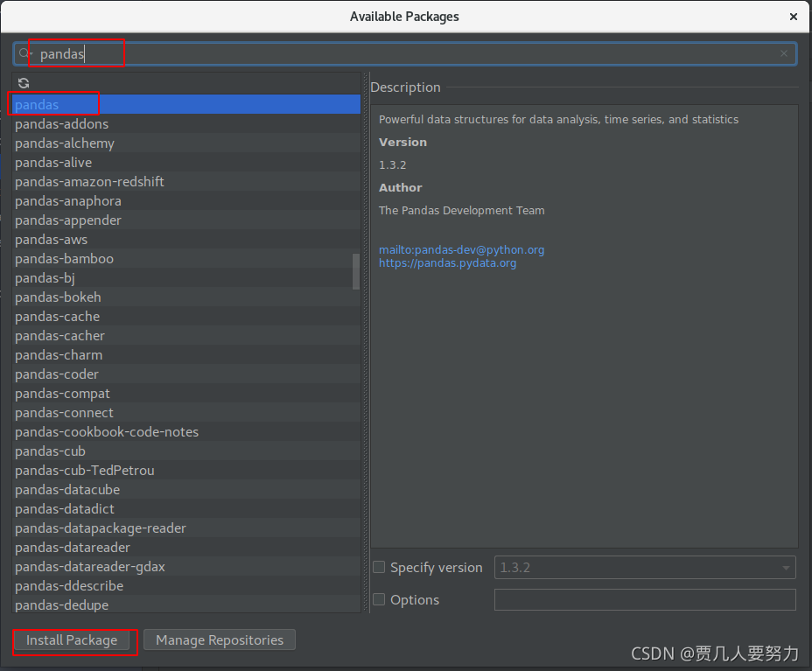
Task: Select pandas-cacher in the list
Action: (186, 336)
